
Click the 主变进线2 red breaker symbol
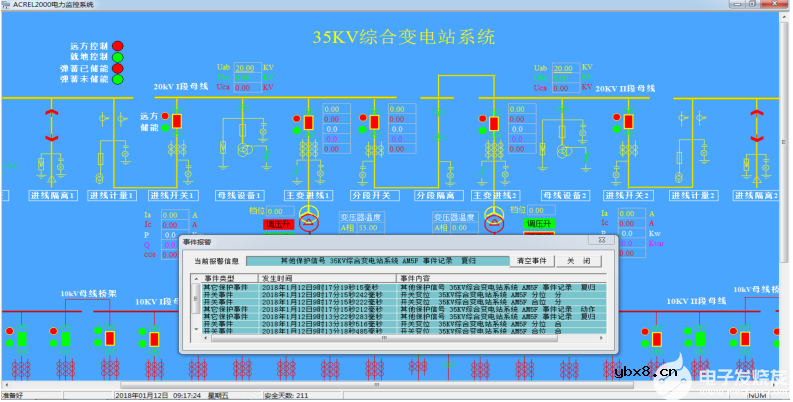pos(492,121)
